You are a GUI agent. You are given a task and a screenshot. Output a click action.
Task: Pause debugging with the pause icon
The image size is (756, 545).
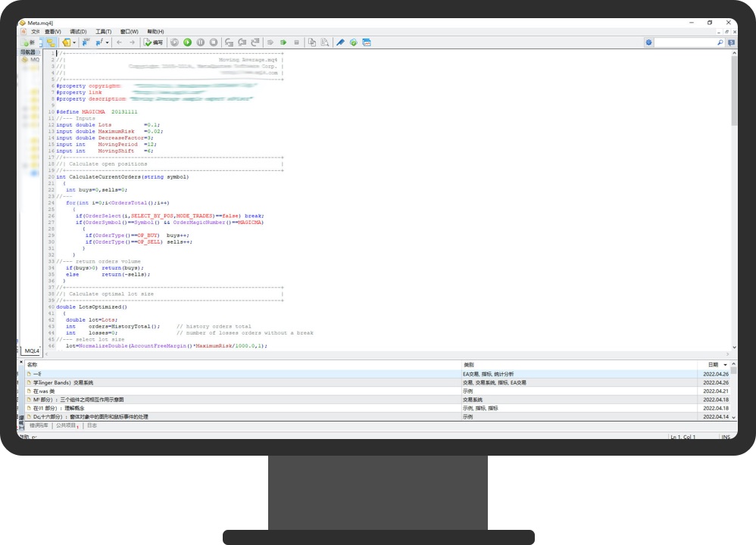200,42
